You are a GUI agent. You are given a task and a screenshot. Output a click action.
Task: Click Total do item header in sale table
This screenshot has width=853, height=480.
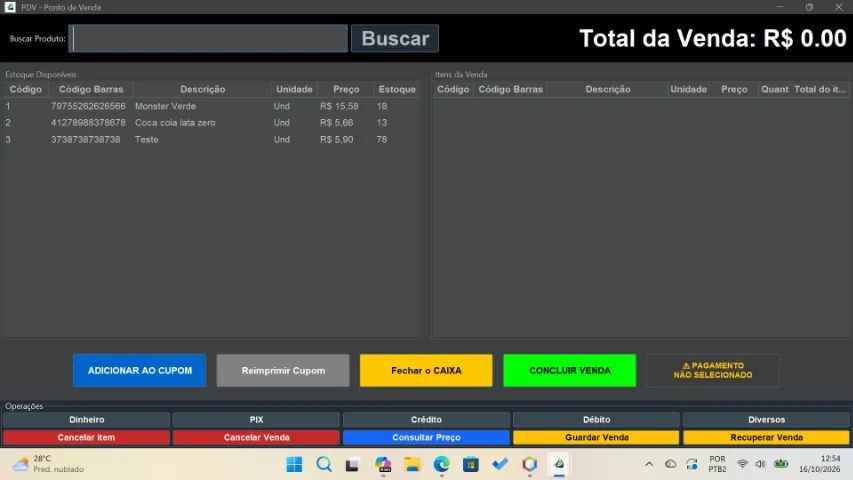pyautogui.click(x=820, y=89)
